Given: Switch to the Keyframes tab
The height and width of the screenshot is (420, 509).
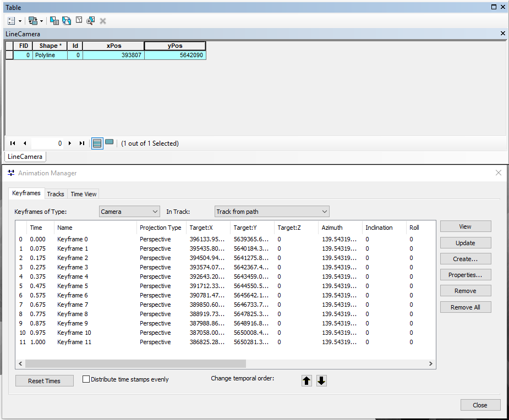Looking at the screenshot, I should click(x=26, y=193).
